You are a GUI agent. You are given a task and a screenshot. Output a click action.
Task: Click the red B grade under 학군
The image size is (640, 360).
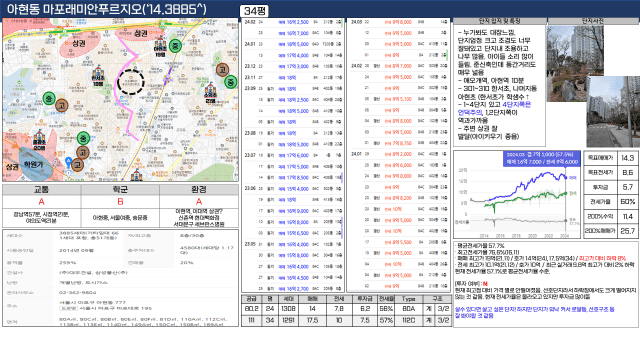120,202
